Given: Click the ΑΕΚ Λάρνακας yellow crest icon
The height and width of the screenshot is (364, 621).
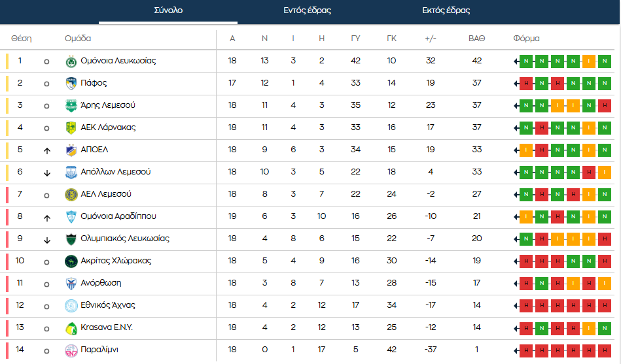Looking at the screenshot, I should [x=71, y=128].
